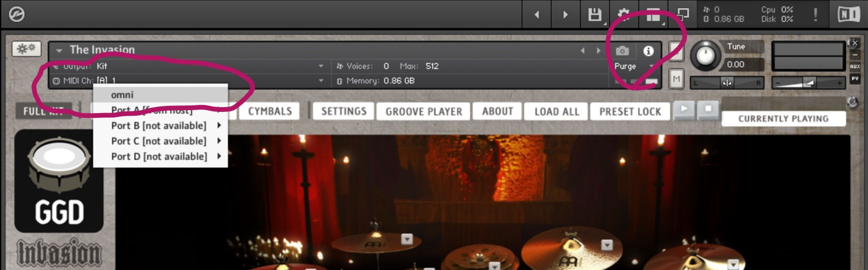This screenshot has width=868, height=270.
Task: Open the SETTINGS tab
Action: point(344,111)
